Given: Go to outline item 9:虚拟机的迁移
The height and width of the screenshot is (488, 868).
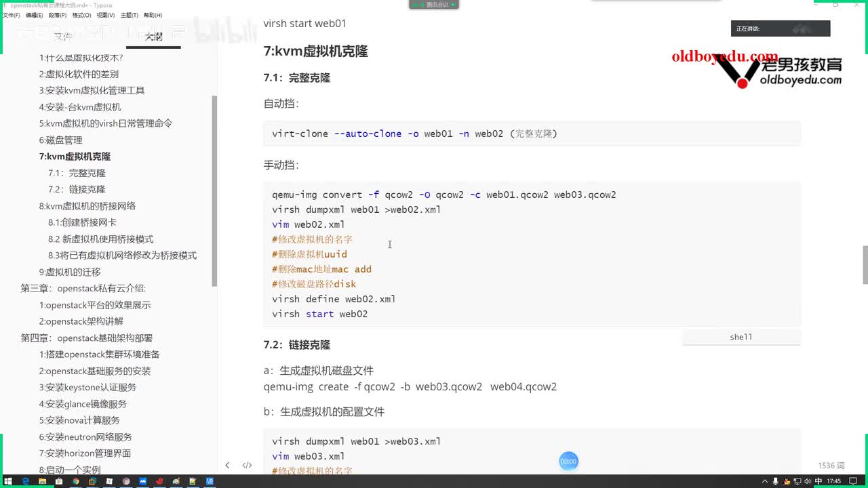Looking at the screenshot, I should pos(70,272).
